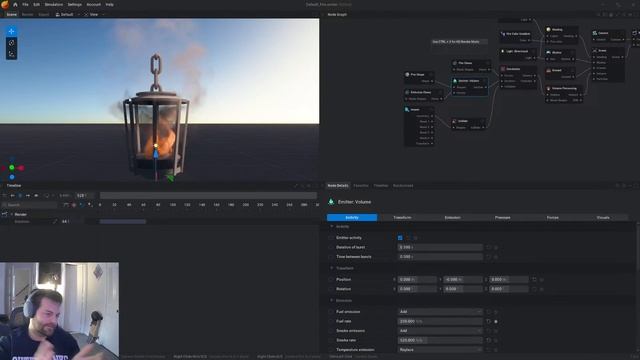Click the Ground node icon in graph
Viewport: 640px width, 360px height.
point(548,70)
